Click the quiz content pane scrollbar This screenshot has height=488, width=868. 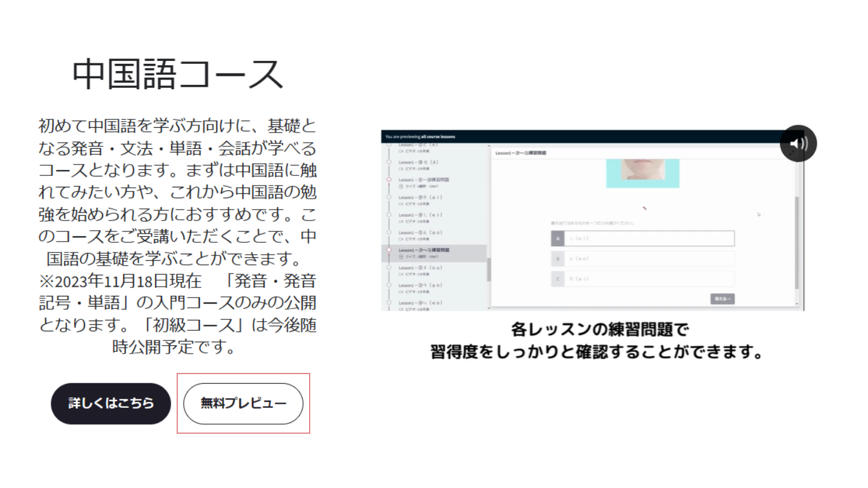pos(797,241)
